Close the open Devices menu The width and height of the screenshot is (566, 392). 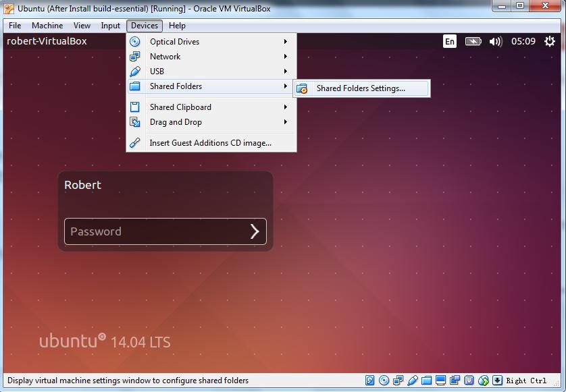(x=145, y=26)
